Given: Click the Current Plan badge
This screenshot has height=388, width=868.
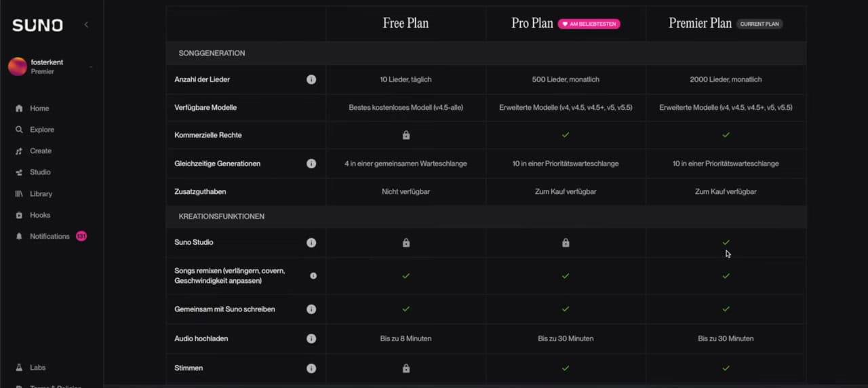Looking at the screenshot, I should [759, 24].
